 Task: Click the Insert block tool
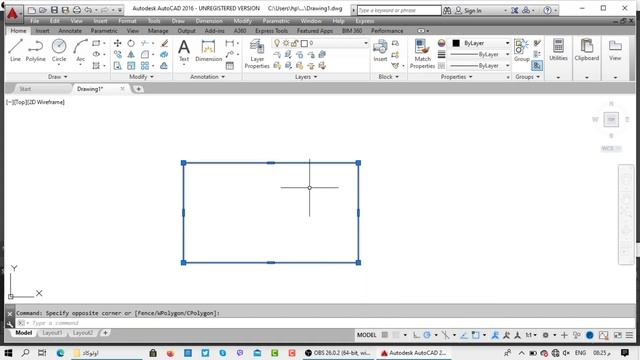coord(380,51)
